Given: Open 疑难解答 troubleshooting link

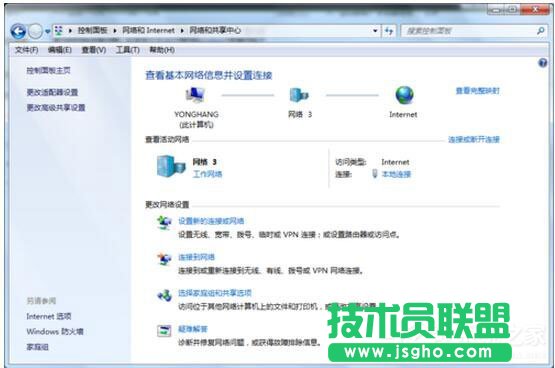Looking at the screenshot, I should [193, 329].
